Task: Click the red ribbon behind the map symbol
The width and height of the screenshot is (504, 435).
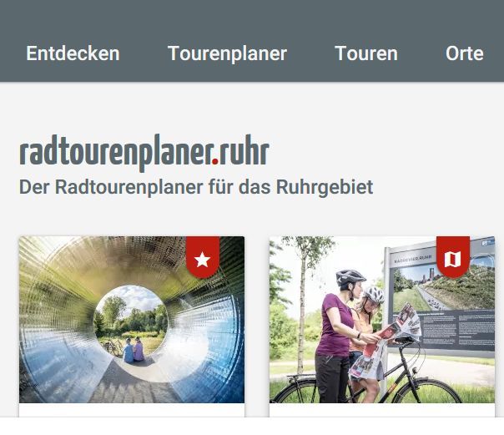Action: click(x=453, y=257)
